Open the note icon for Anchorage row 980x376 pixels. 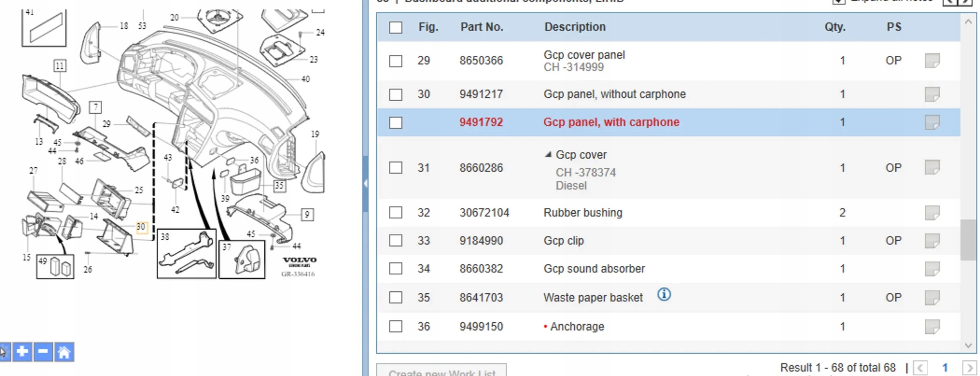(932, 327)
